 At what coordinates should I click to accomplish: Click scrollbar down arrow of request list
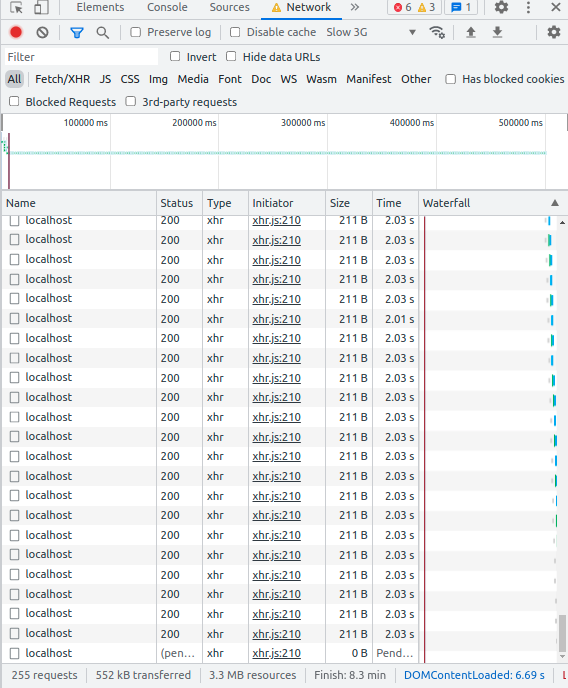562,657
